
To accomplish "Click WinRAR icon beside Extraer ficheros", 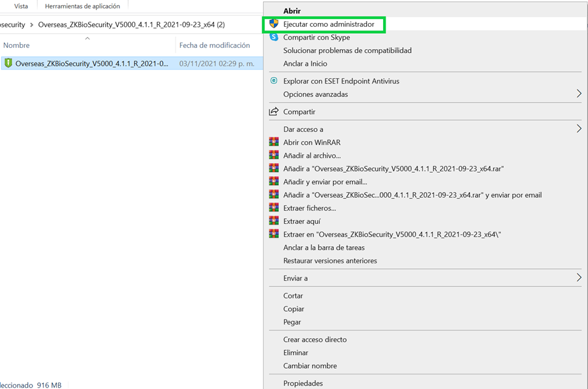I will tap(274, 208).
